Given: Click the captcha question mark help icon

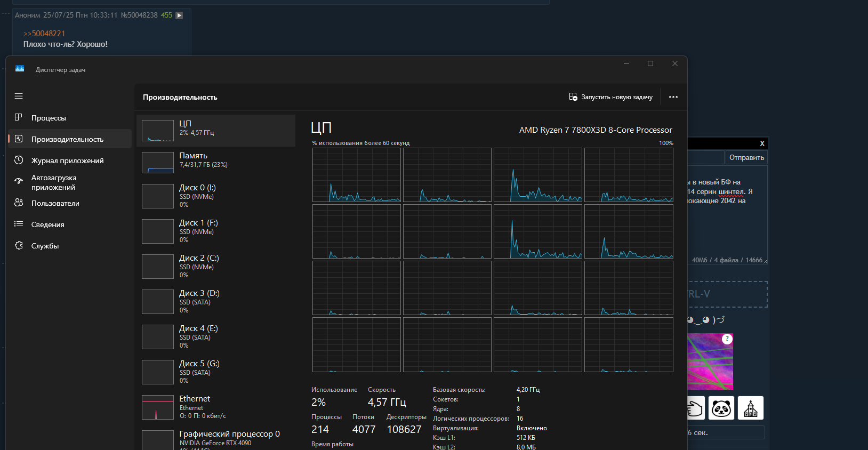Looking at the screenshot, I should coord(727,339).
